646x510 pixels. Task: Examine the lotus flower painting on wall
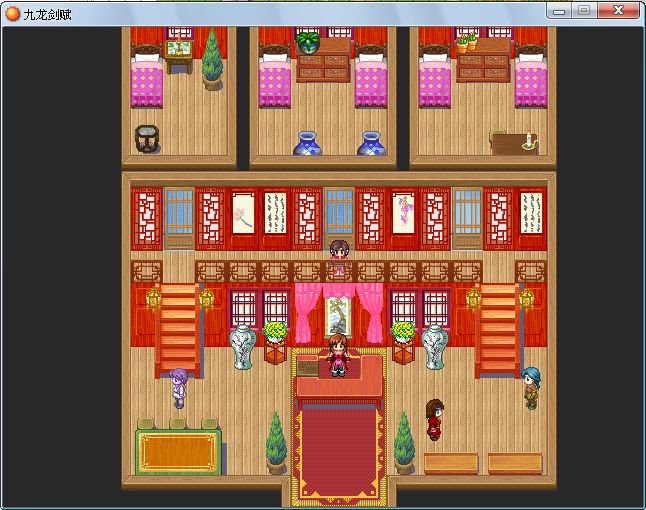pyautogui.click(x=243, y=213)
